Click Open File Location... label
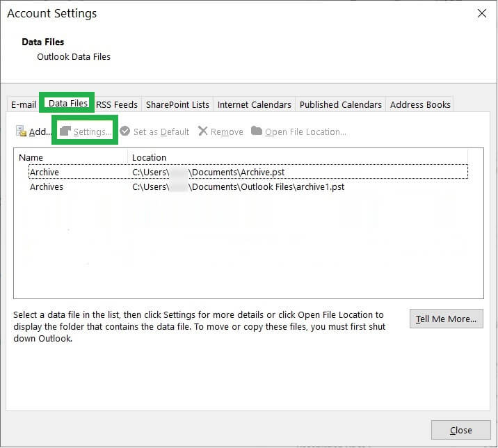 (305, 132)
